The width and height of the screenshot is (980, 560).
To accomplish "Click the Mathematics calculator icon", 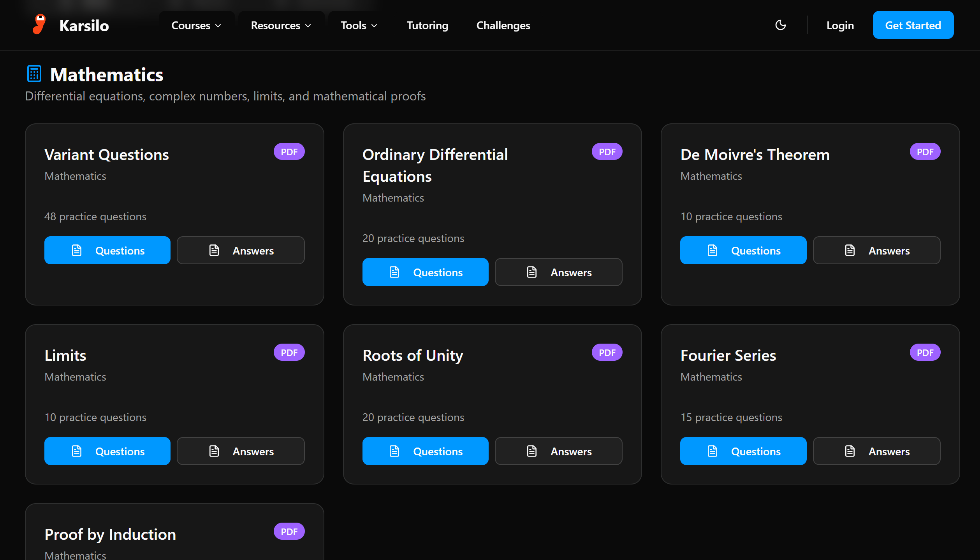I will [34, 74].
